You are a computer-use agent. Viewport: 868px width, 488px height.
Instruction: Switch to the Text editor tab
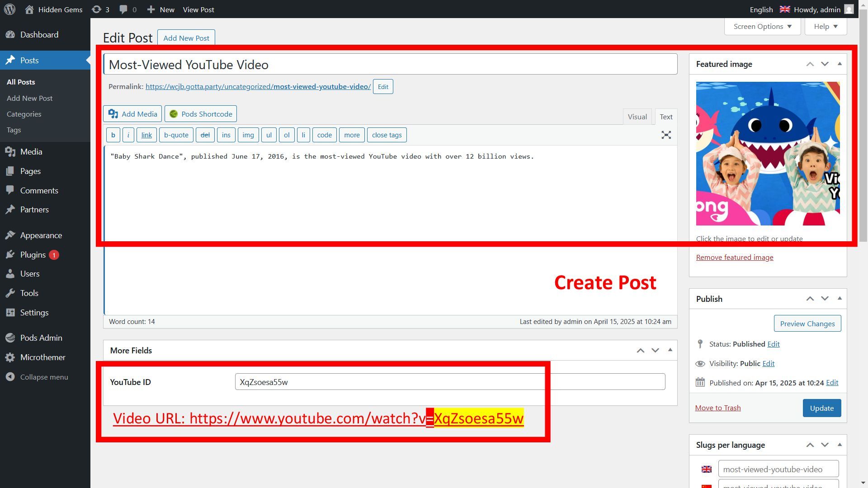[666, 117]
